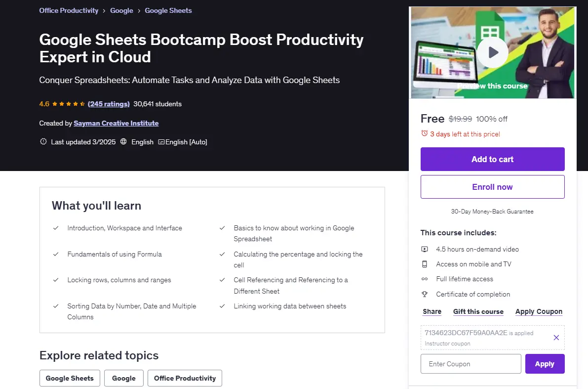Click the star rating icons

[68, 104]
